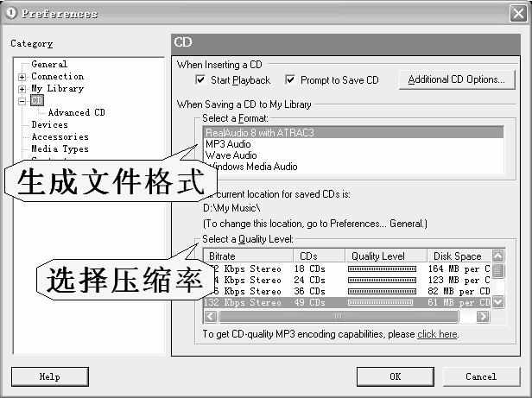Toggle the Start Playback checkbox
Viewport: 532px width, 398px height.
200,80
